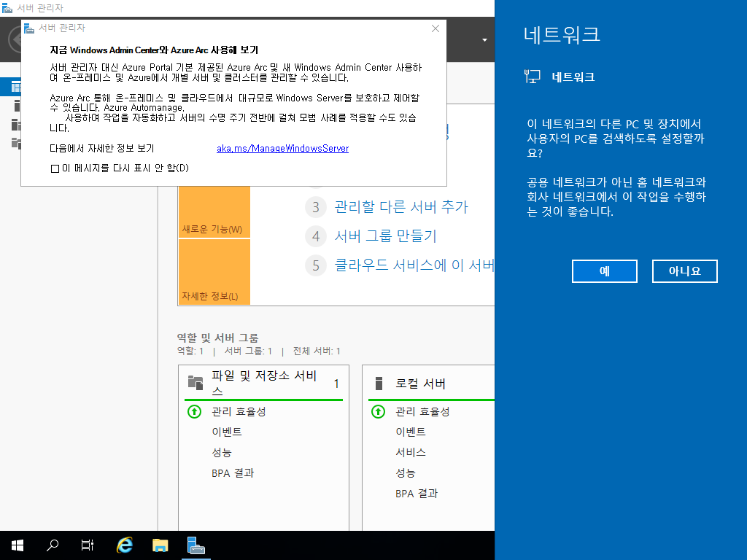Launch Internet Explorer from taskbar
This screenshot has height=560, width=747.
pos(125,545)
